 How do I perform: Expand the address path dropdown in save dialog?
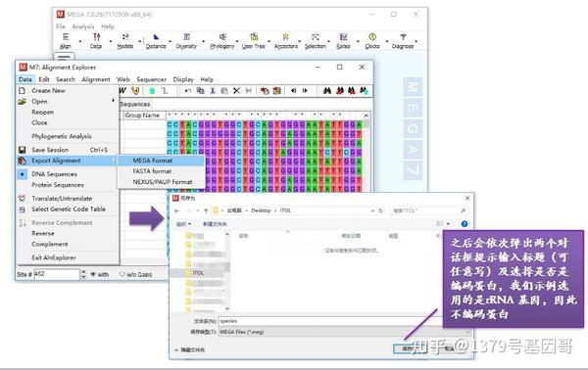coord(372,210)
